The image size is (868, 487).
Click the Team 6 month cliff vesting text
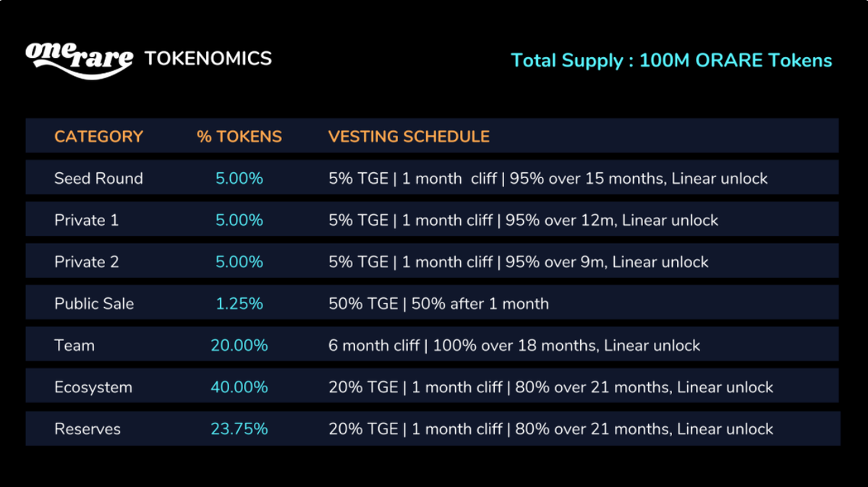tap(514, 346)
